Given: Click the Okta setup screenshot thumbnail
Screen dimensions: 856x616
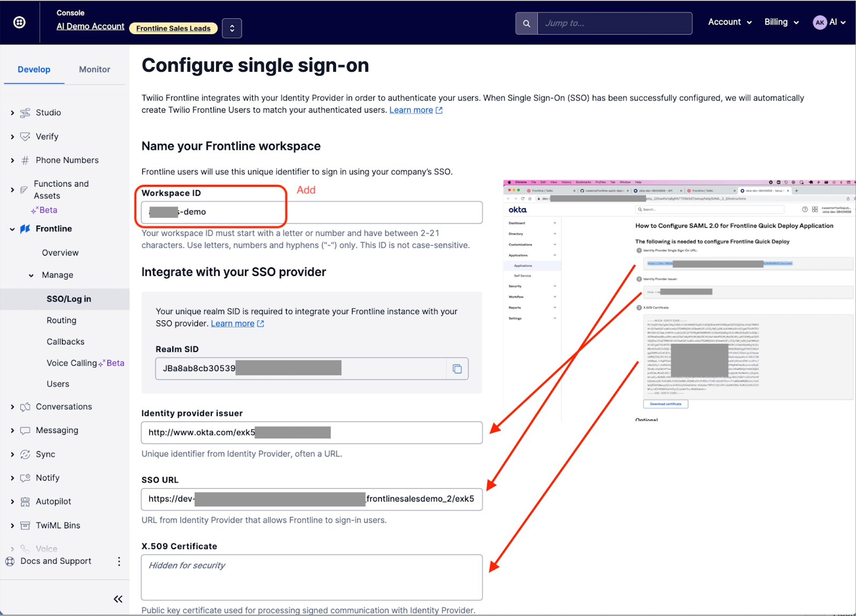Looking at the screenshot, I should (x=679, y=301).
